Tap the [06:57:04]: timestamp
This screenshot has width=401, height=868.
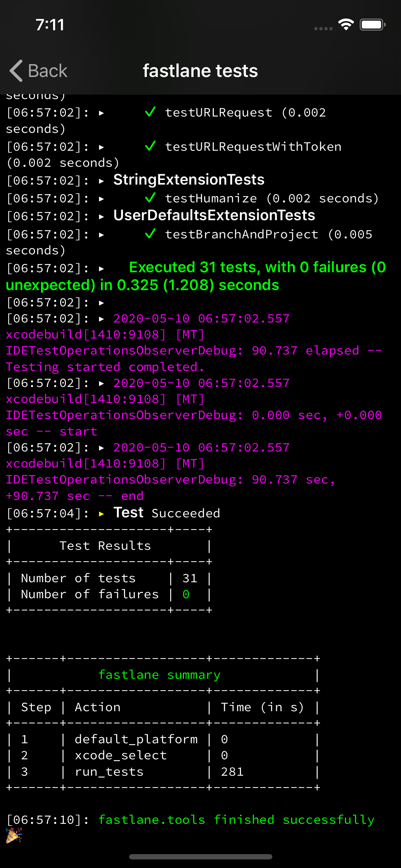pyautogui.click(x=48, y=513)
